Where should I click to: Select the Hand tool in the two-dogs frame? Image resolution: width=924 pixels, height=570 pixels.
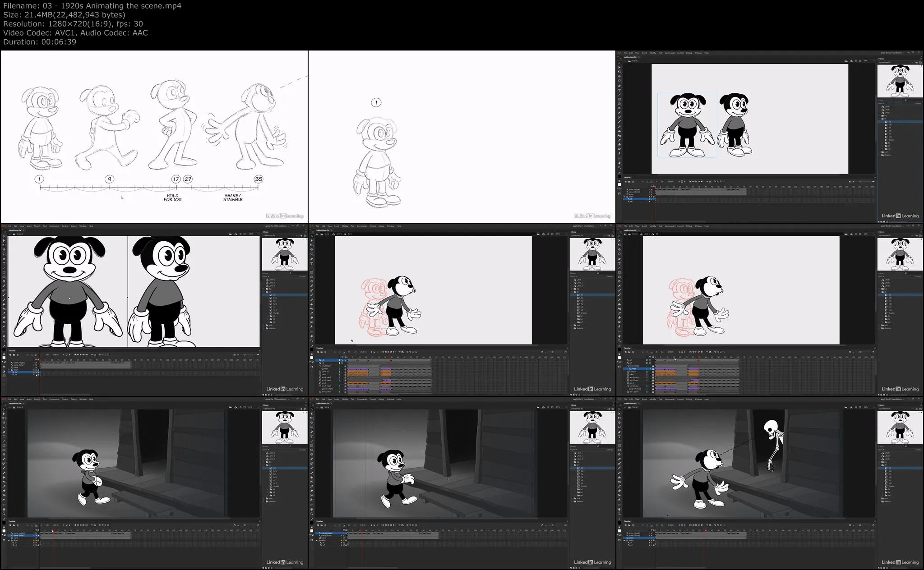619,163
